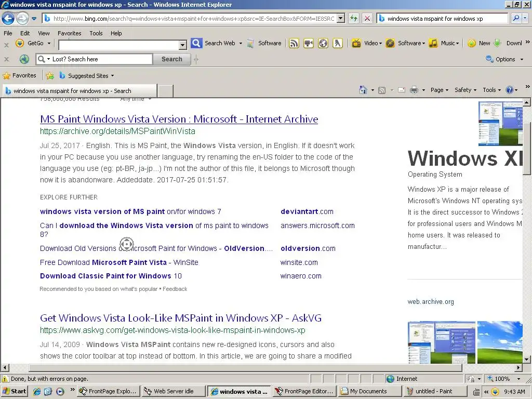The image size is (532, 399).
Task: Open the File menu
Action: click(8, 33)
